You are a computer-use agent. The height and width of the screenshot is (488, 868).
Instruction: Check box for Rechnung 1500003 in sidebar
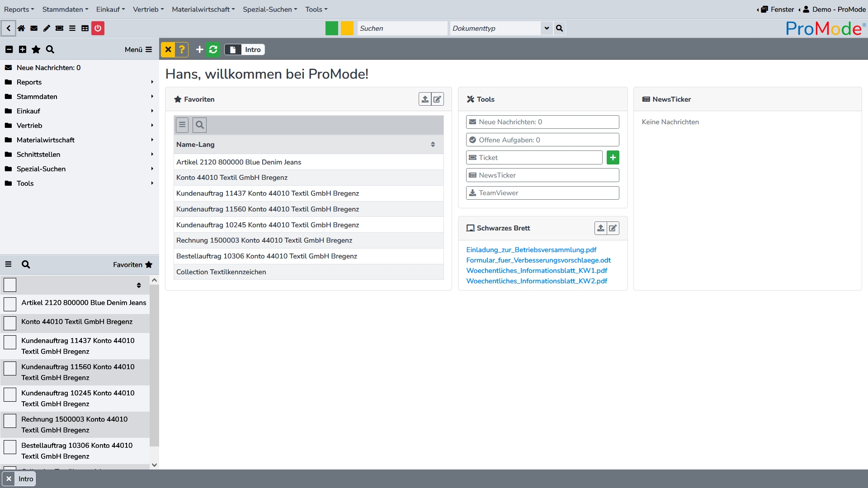pyautogui.click(x=10, y=421)
